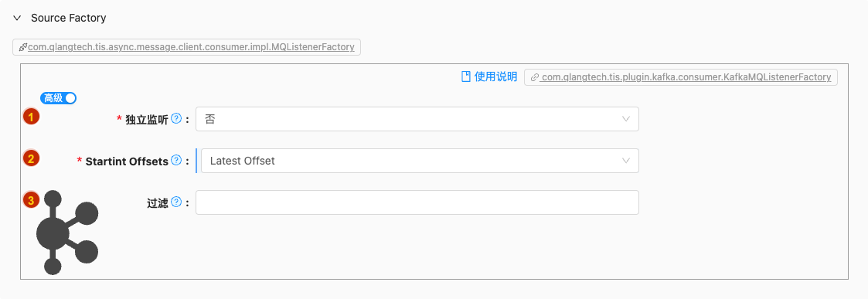
Task: Open the Startint Offsets dropdown
Action: [x=420, y=161]
